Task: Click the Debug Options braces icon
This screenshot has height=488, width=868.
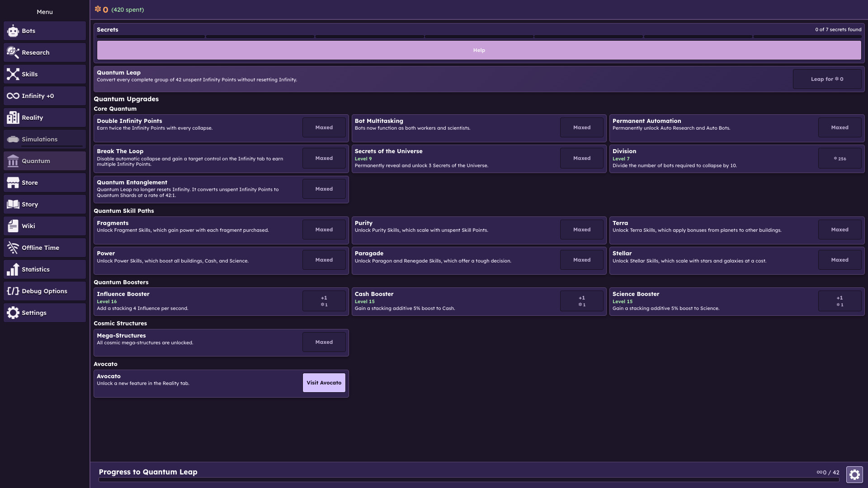Action: coord(13,291)
